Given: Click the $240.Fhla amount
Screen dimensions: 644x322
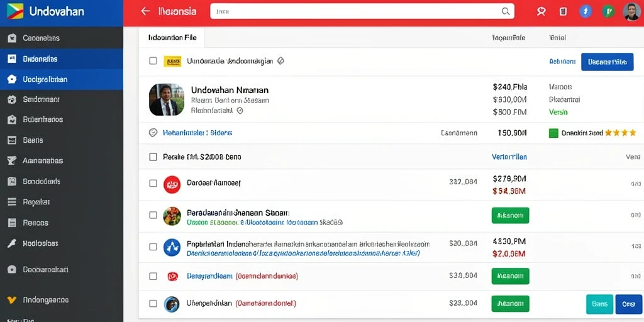Looking at the screenshot, I should (x=509, y=87).
